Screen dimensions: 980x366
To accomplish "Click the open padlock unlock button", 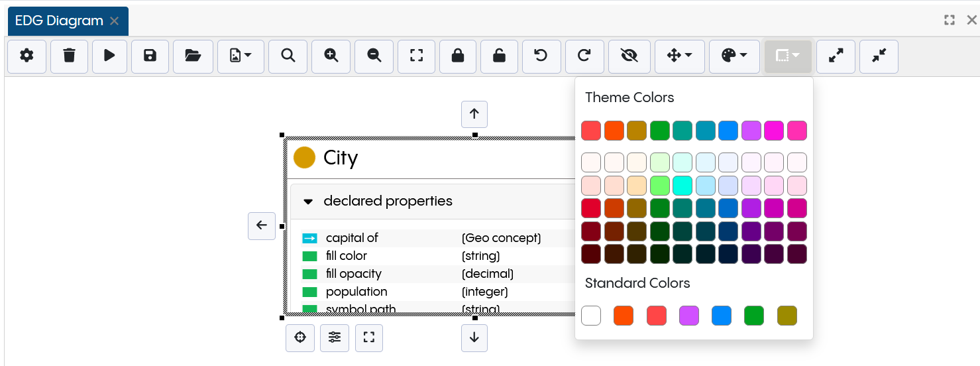I will pos(500,56).
